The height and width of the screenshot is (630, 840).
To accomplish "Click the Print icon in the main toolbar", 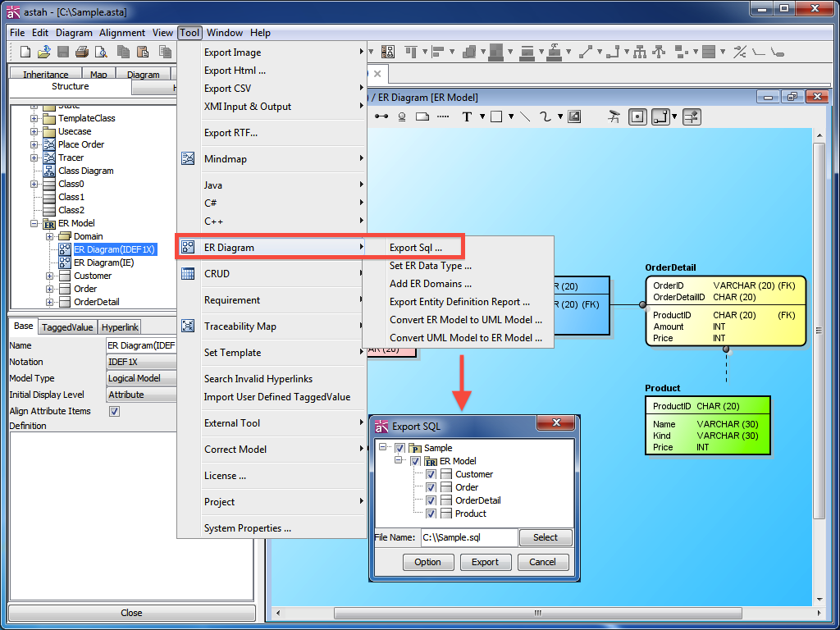I will [81, 52].
